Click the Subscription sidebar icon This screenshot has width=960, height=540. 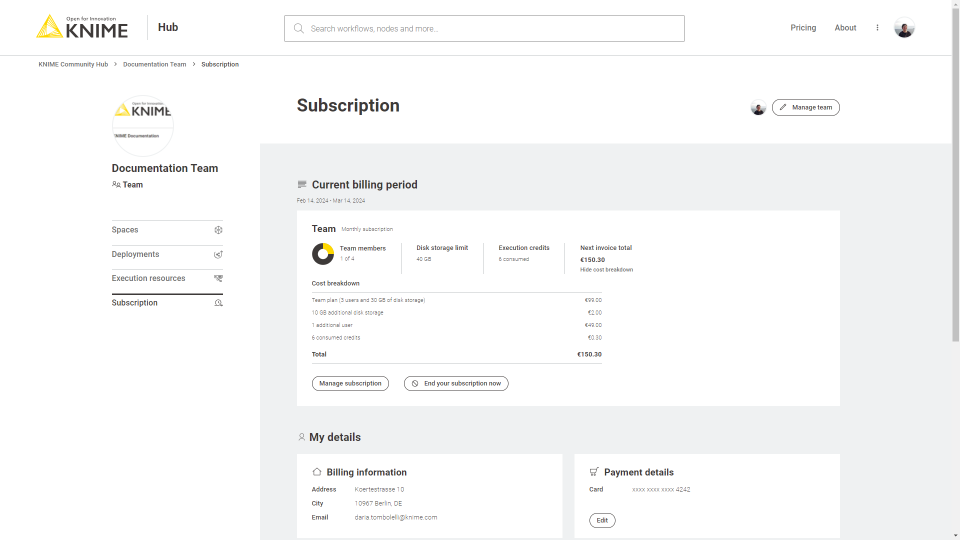218,303
